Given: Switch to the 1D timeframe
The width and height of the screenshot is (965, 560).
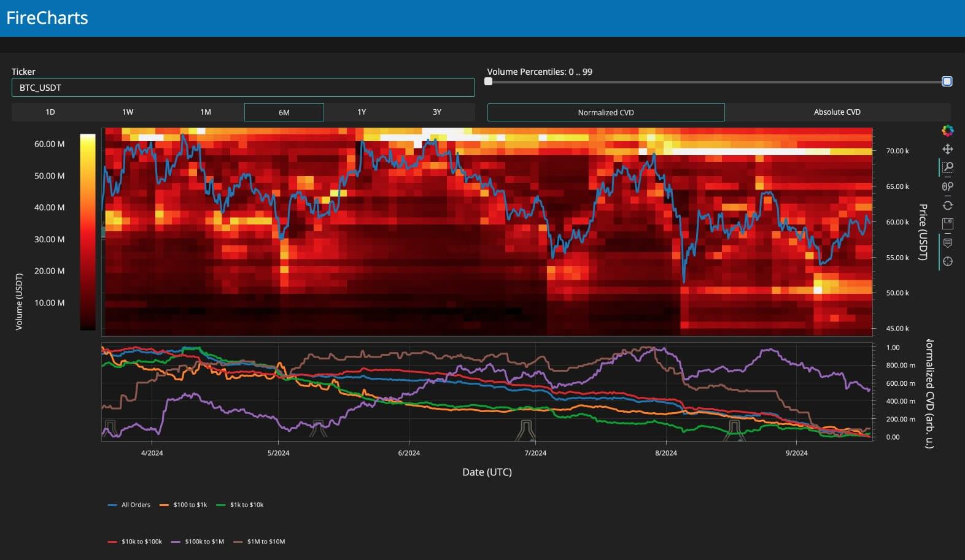Looking at the screenshot, I should click(50, 112).
